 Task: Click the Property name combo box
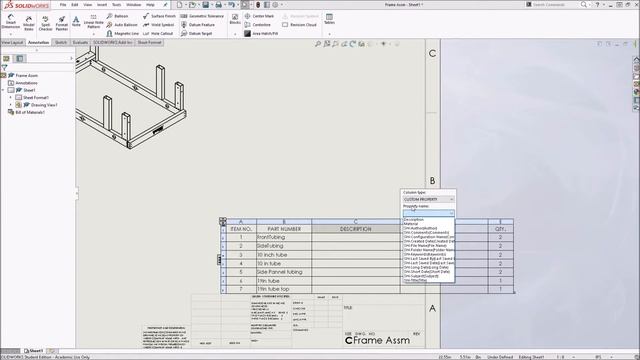click(x=429, y=213)
